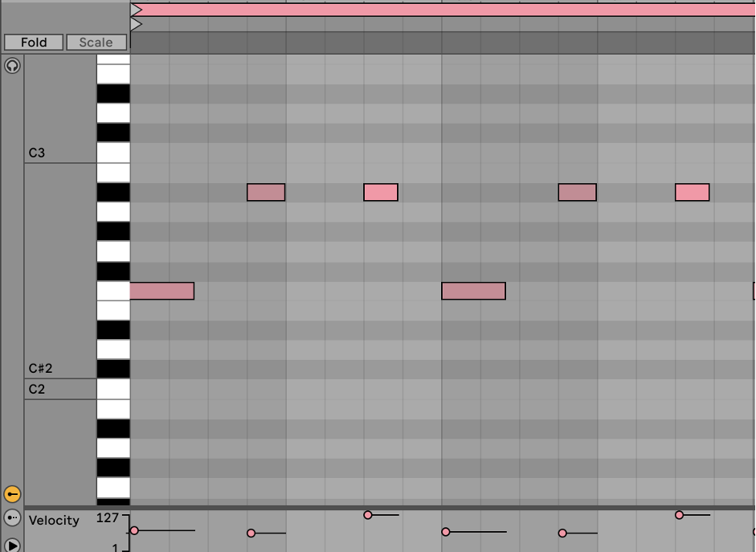Hide the velocity lane using yellow toggle
The width and height of the screenshot is (756, 552).
click(x=12, y=494)
